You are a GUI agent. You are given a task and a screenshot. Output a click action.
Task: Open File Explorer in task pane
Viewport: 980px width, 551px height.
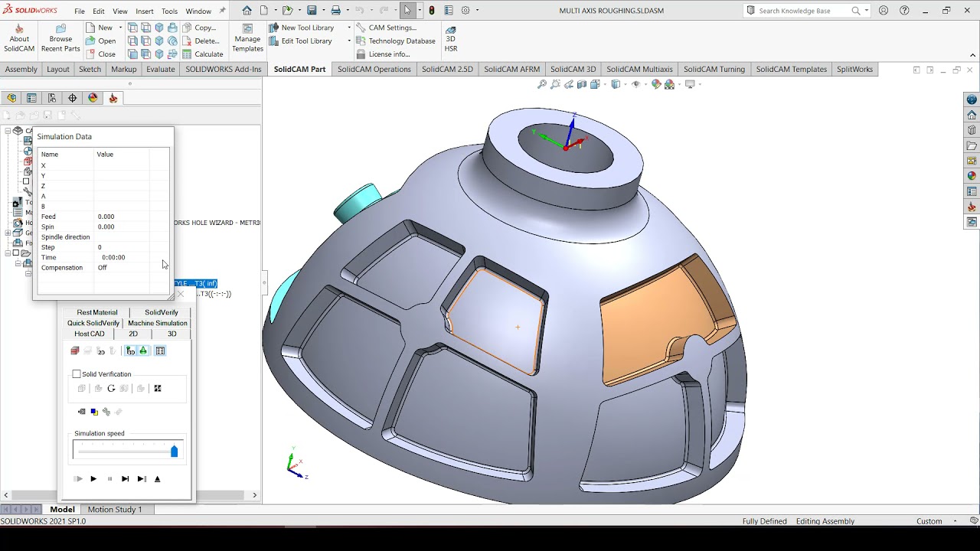pyautogui.click(x=972, y=145)
